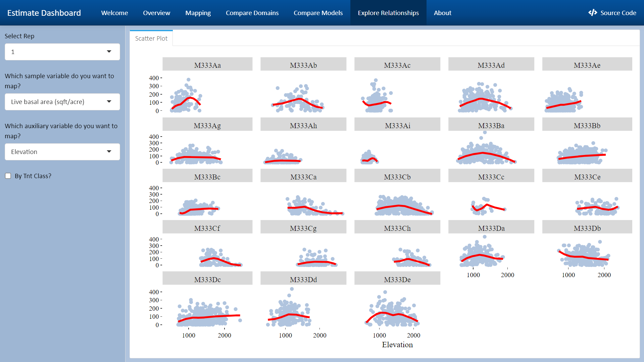
Task: Click the M333Bb facet header
Action: pyautogui.click(x=587, y=124)
